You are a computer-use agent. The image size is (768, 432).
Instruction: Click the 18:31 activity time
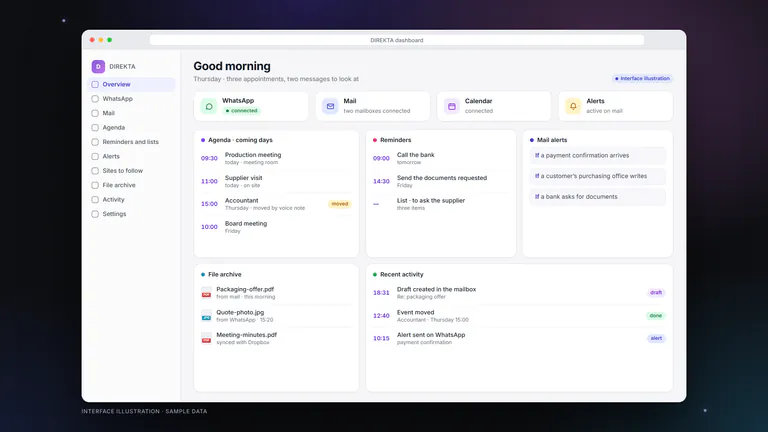[381, 292]
